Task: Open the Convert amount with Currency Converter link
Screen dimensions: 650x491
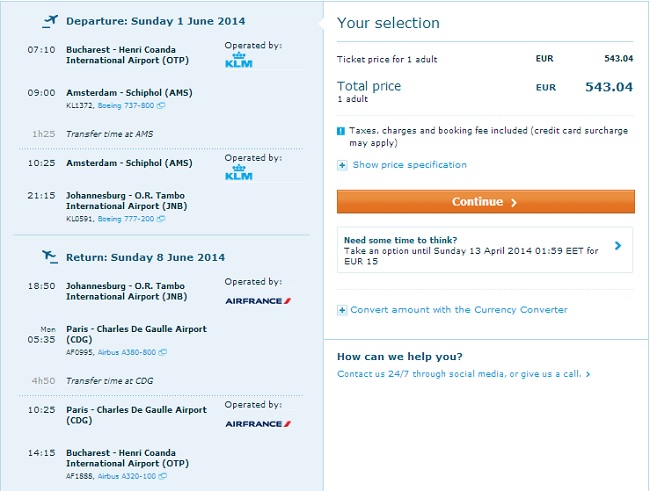Action: click(x=459, y=310)
